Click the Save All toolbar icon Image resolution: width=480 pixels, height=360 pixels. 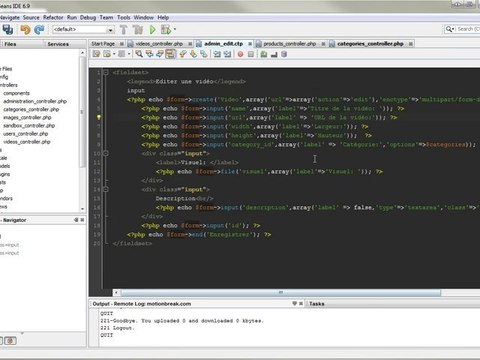(x=7, y=30)
